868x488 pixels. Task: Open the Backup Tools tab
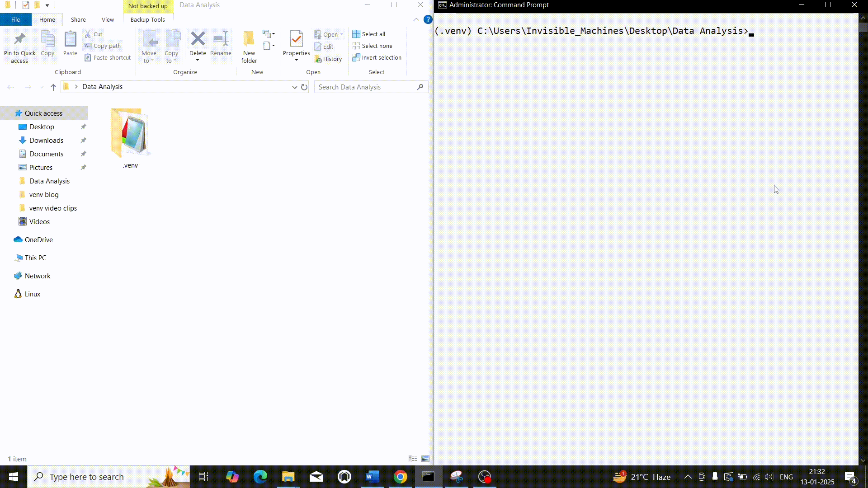[x=148, y=19]
